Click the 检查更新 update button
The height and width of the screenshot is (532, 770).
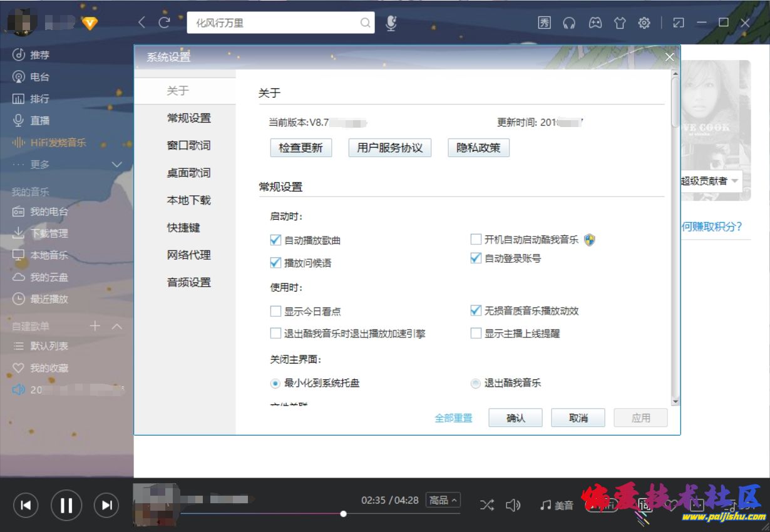(301, 148)
